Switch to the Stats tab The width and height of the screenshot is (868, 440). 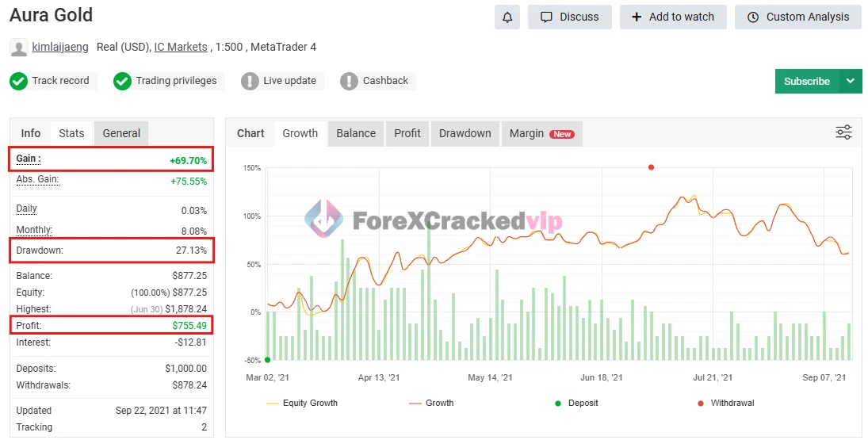click(71, 133)
